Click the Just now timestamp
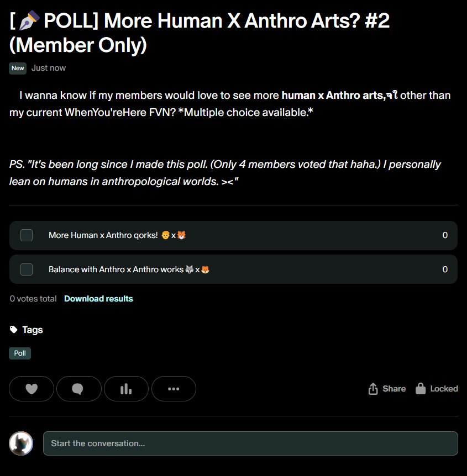Screen dimensions: 467x476 49,68
